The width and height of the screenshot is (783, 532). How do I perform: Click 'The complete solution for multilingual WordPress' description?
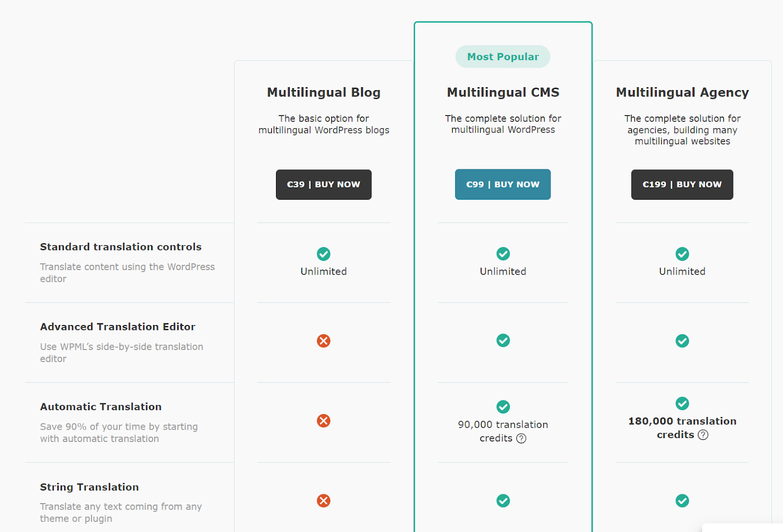(x=503, y=124)
